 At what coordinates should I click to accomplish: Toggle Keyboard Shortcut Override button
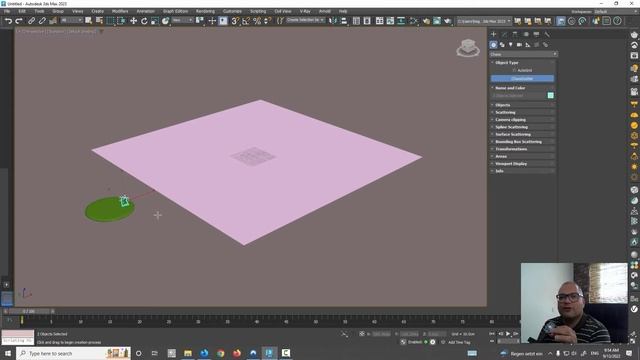click(x=223, y=21)
